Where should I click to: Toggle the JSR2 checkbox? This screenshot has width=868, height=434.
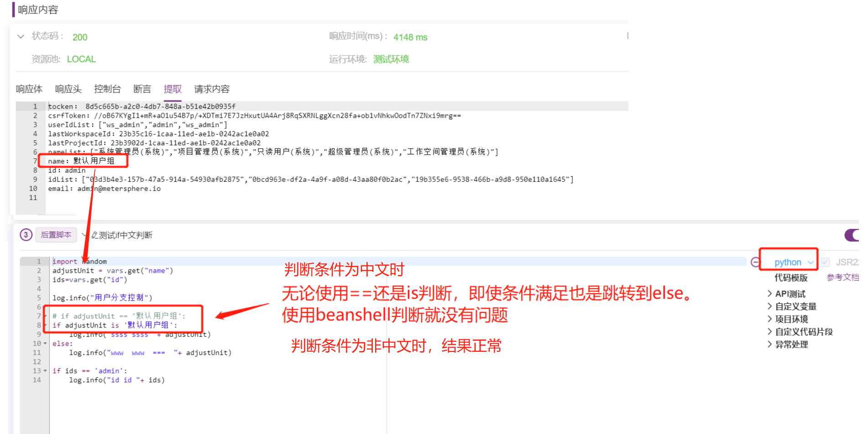pos(826,262)
